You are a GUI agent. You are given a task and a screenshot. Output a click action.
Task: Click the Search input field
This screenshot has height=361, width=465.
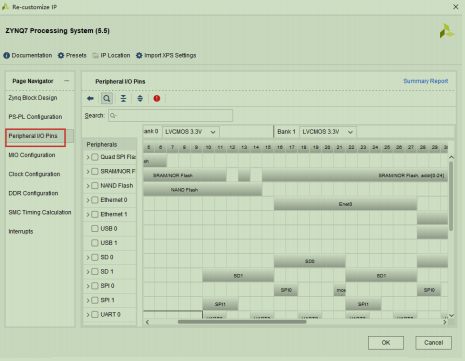click(x=170, y=116)
